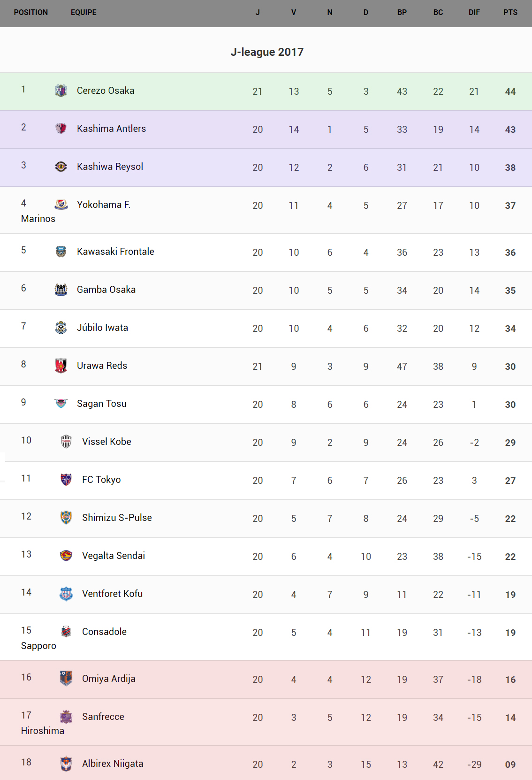Image resolution: width=532 pixels, height=780 pixels.
Task: Click the J-league 2017 table title
Action: [x=267, y=52]
